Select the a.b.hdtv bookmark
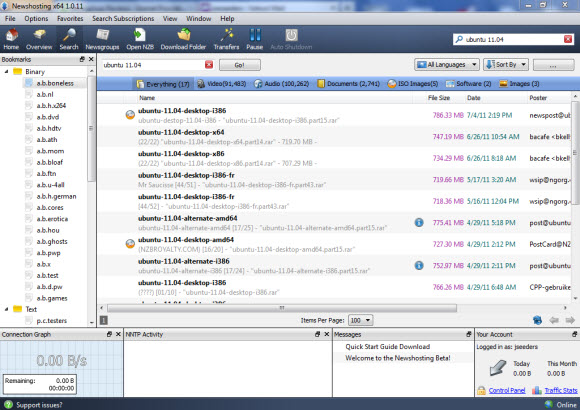This screenshot has height=410, width=580. point(49,128)
